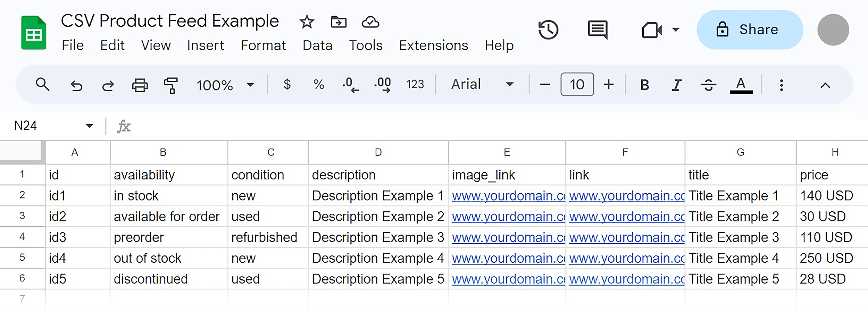The height and width of the screenshot is (312, 868).
Task: Decrease decimal places
Action: [x=350, y=84]
